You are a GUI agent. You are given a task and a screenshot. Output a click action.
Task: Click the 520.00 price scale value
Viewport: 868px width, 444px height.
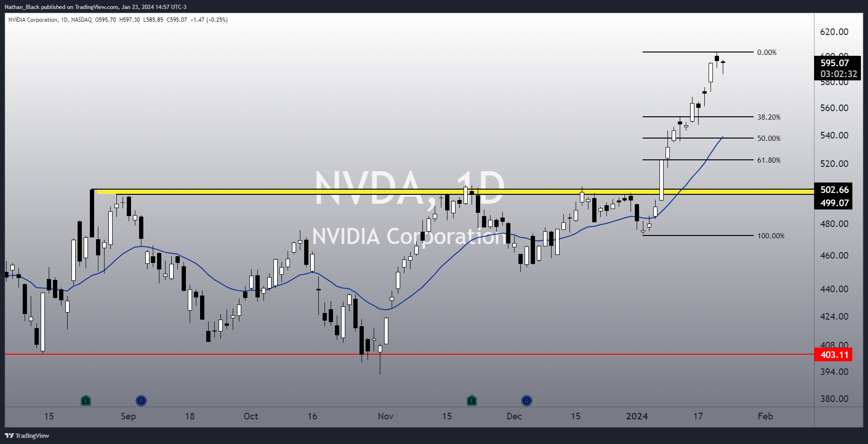tap(834, 164)
